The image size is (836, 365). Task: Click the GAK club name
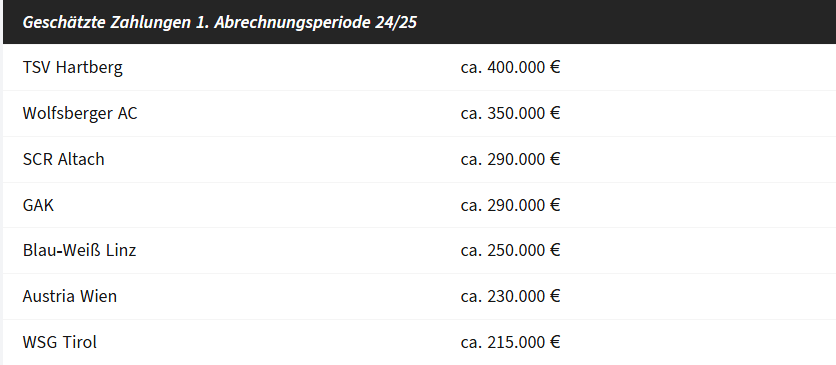(38, 205)
